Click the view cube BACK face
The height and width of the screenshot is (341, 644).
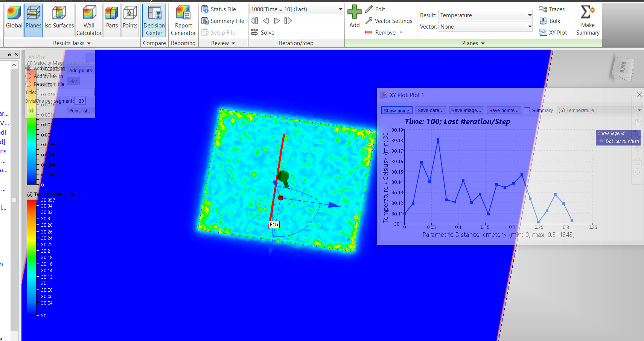622,68
